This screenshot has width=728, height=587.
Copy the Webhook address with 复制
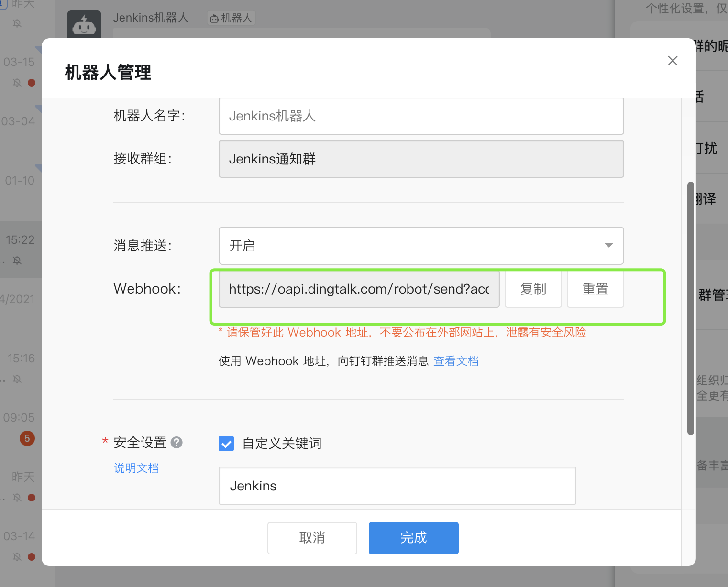533,289
